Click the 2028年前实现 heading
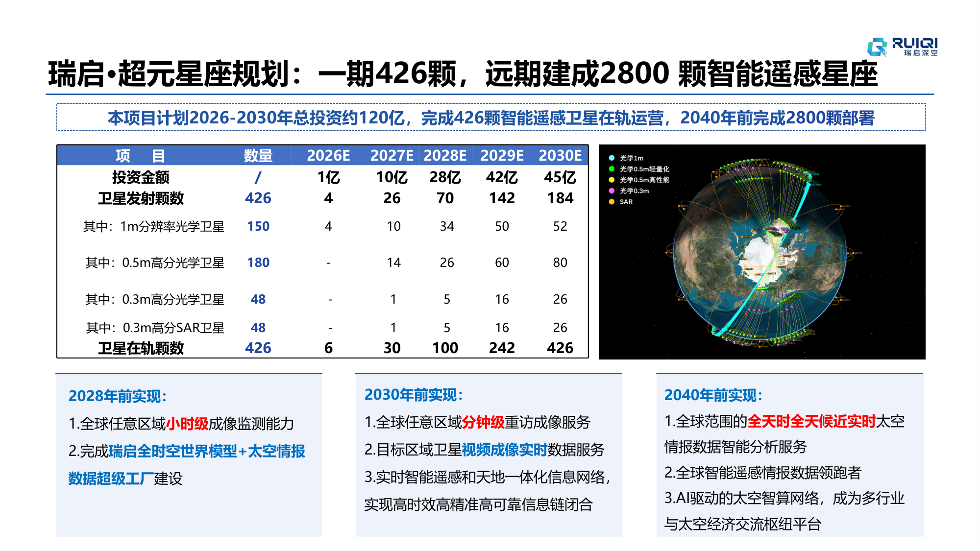 [x=118, y=396]
